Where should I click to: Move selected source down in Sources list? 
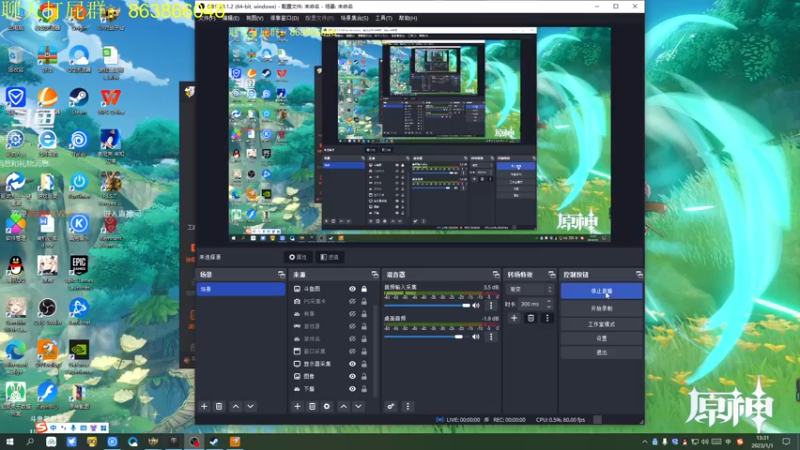coord(359,406)
